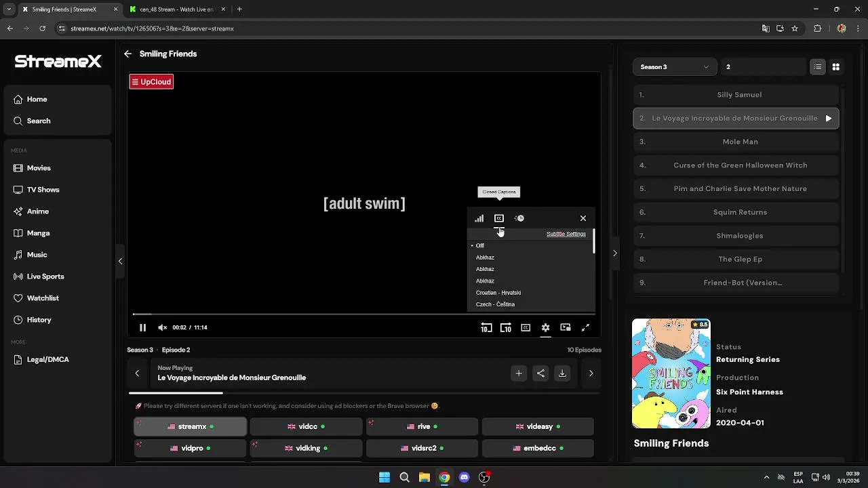The image size is (868, 488).
Task: Switch to rive server
Action: pyautogui.click(x=422, y=427)
